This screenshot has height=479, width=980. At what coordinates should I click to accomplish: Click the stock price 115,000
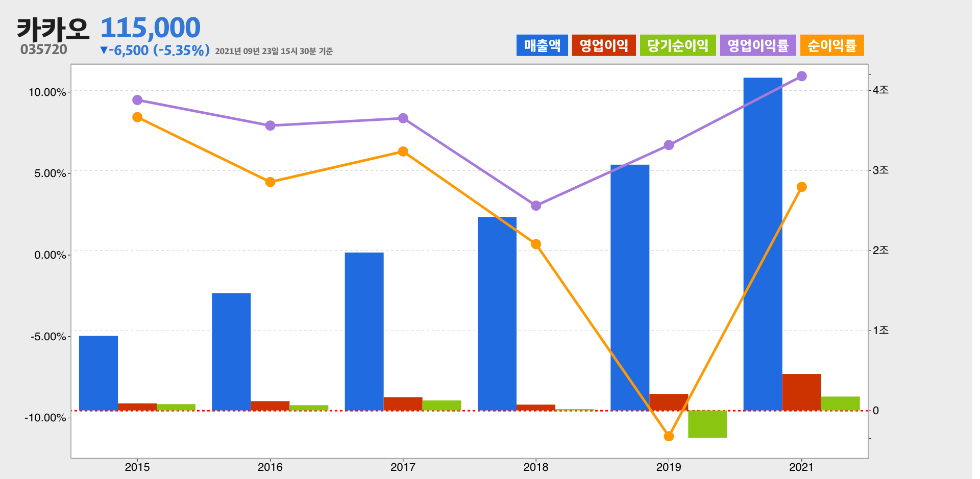tap(151, 28)
